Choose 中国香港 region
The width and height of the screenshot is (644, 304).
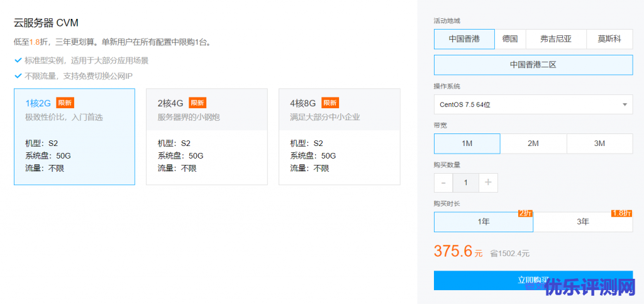click(x=464, y=39)
